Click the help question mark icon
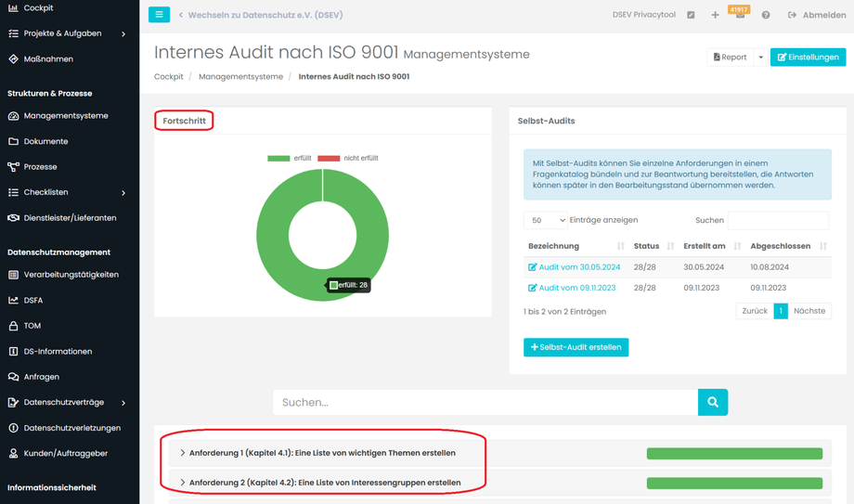This screenshot has width=854, height=504. (766, 16)
